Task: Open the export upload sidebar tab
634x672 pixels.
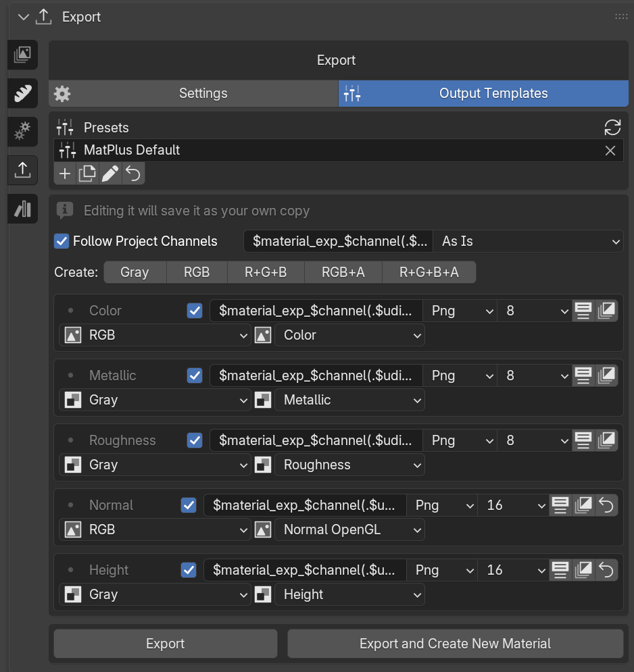Action: point(23,170)
